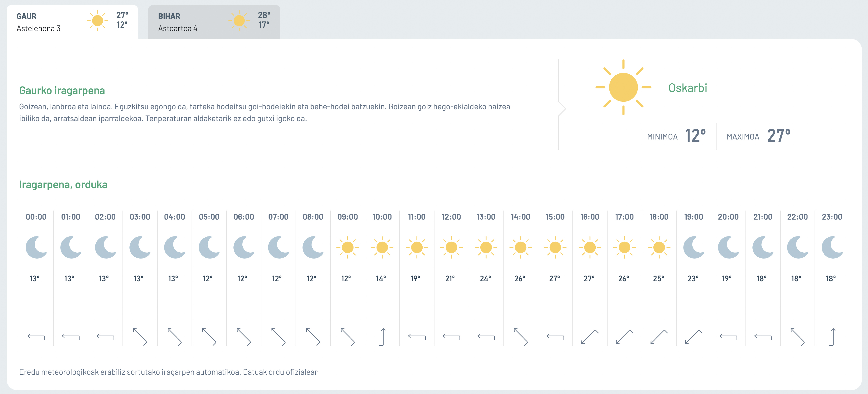Click the wind arrow at 12:00
Image resolution: width=868 pixels, height=394 pixels.
tap(451, 337)
